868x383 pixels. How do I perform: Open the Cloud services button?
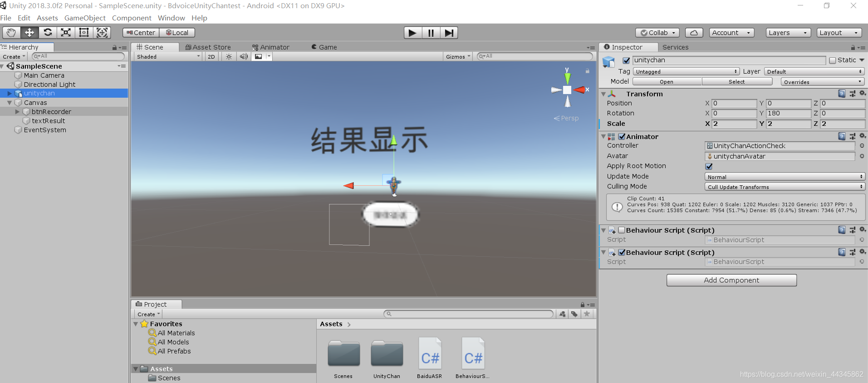pyautogui.click(x=694, y=33)
